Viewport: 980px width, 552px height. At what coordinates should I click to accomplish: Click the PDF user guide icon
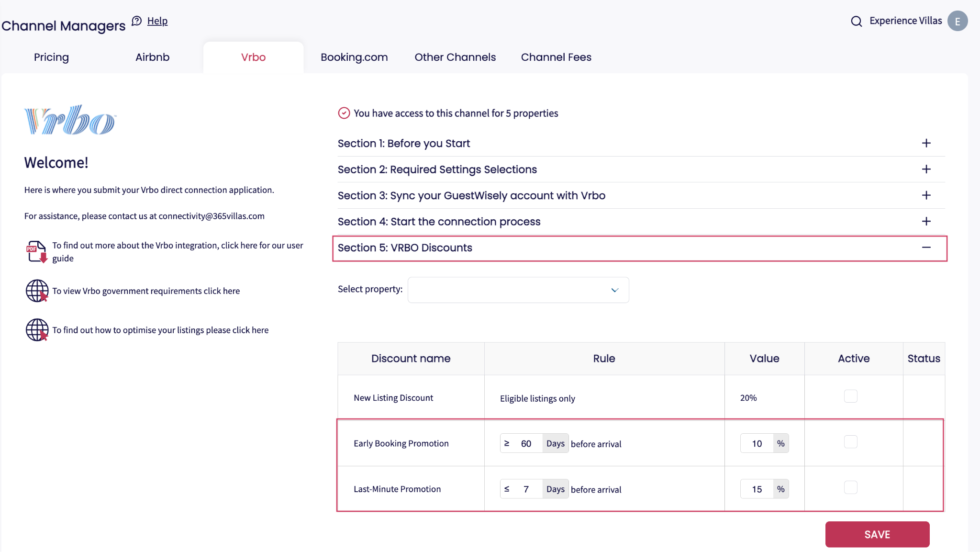37,251
